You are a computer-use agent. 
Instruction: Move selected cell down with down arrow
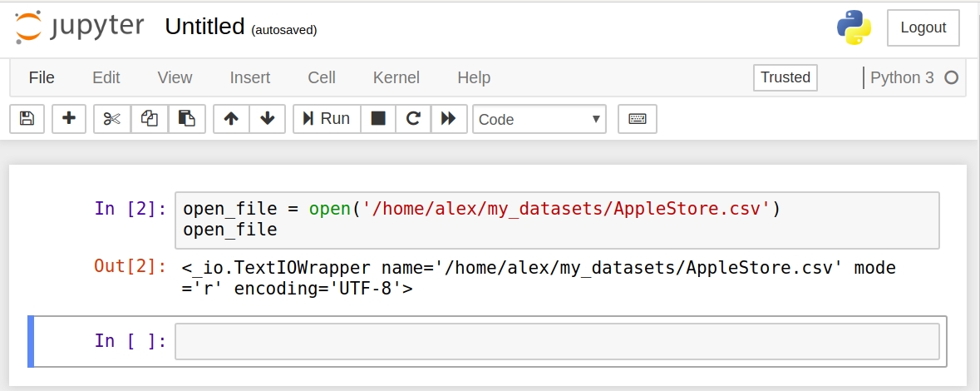268,119
